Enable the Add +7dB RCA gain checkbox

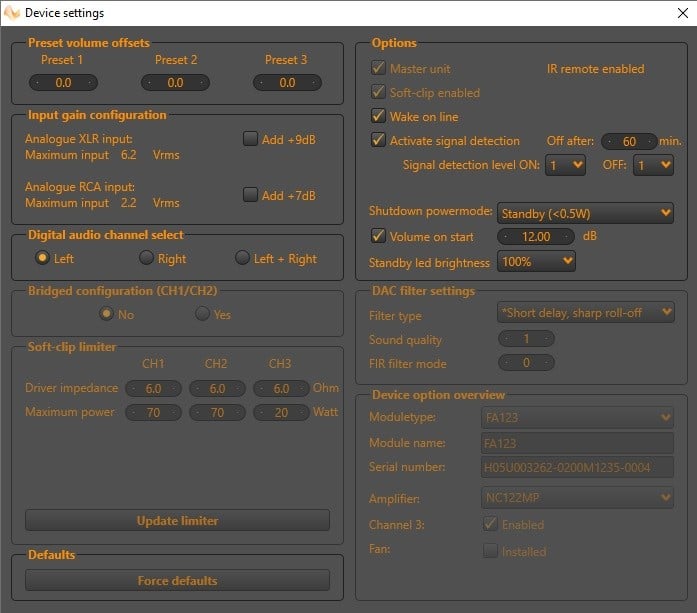[251, 195]
